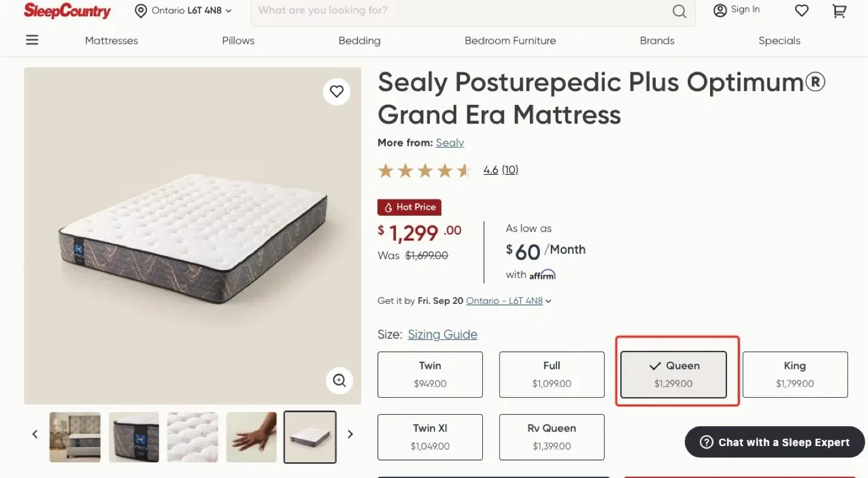Open the Mattresses menu
This screenshot has width=868, height=478.
click(112, 41)
